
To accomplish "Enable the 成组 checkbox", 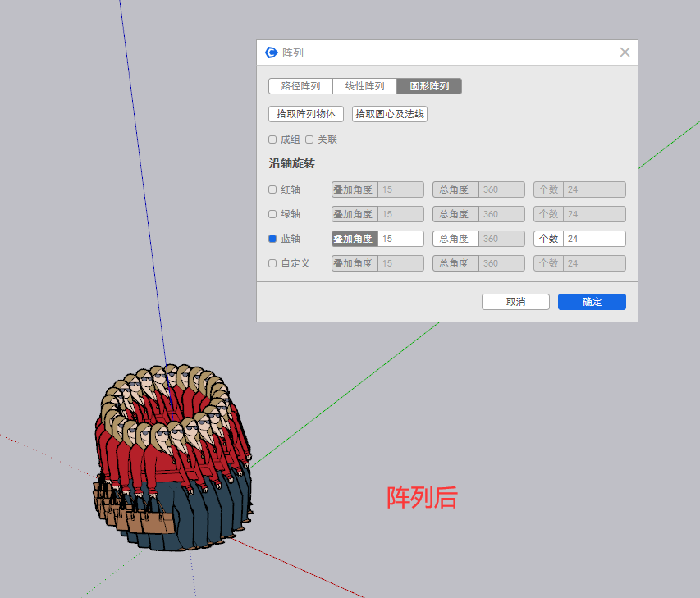I will click(x=272, y=139).
